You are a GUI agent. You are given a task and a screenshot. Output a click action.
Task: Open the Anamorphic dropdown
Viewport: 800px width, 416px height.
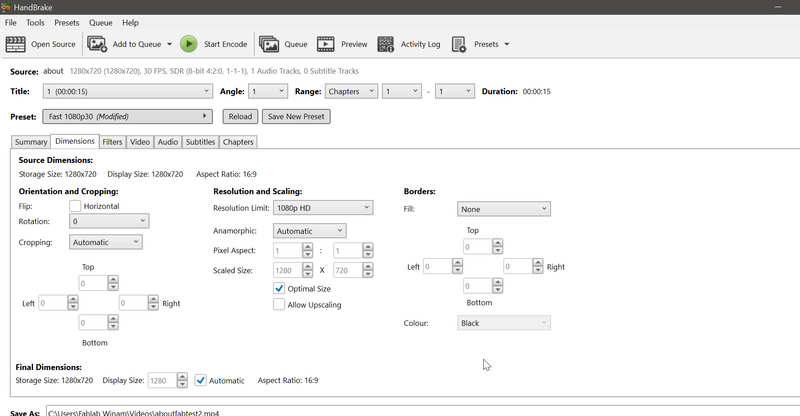(310, 231)
